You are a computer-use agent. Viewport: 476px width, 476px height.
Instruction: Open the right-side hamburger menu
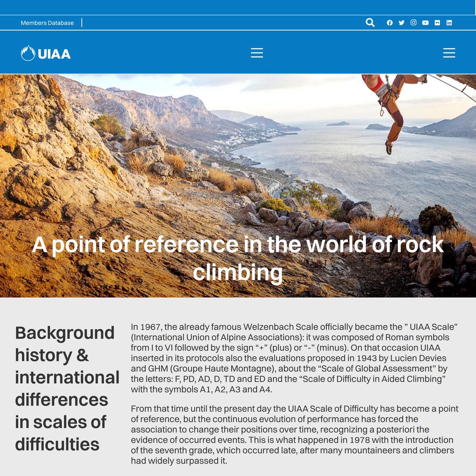click(449, 53)
